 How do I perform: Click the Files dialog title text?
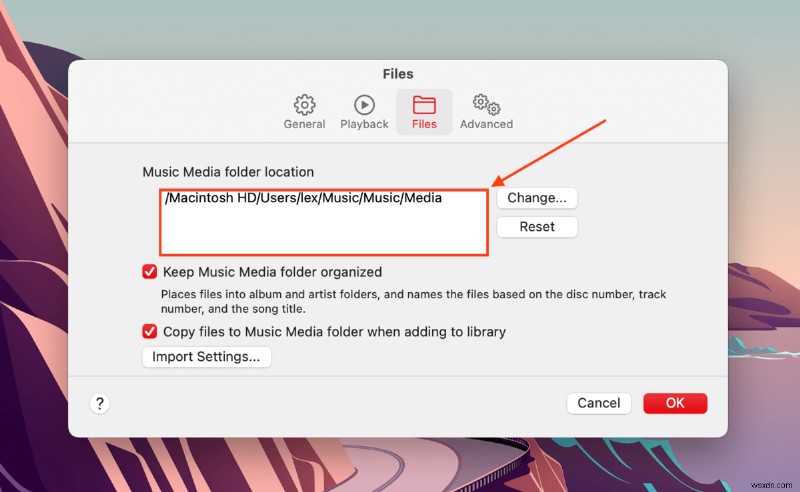(x=398, y=74)
